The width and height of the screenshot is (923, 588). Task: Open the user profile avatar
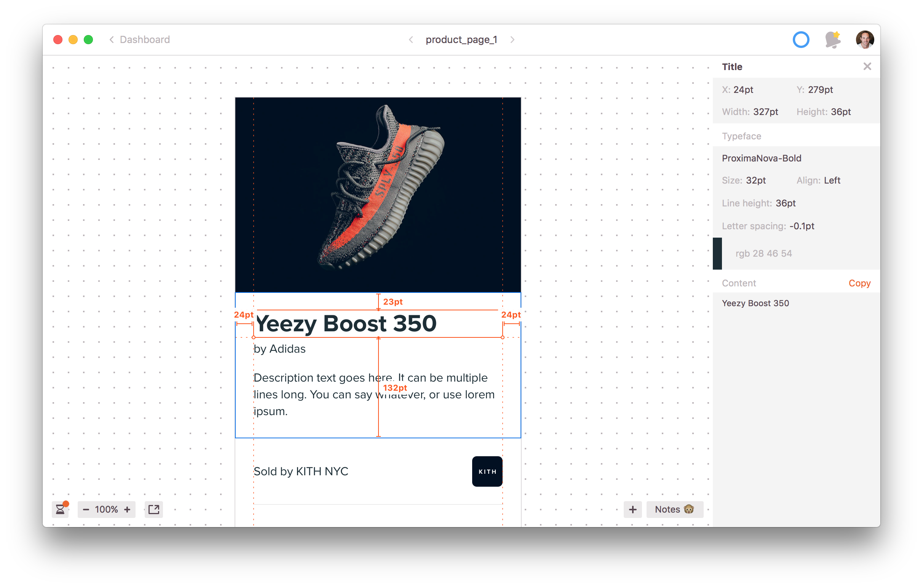coord(864,40)
